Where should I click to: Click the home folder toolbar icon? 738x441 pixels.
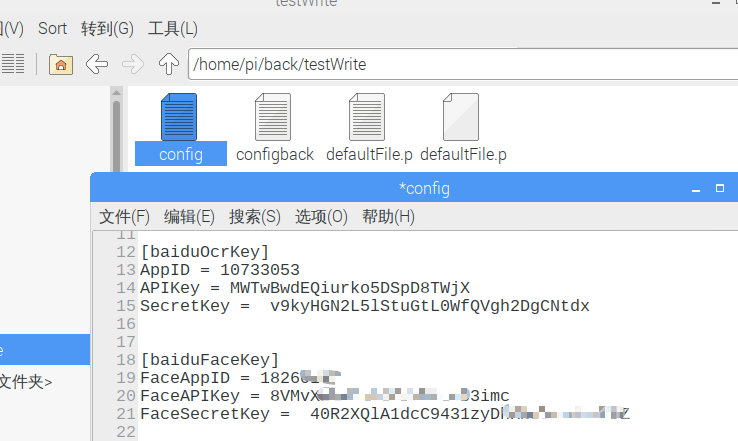[61, 65]
